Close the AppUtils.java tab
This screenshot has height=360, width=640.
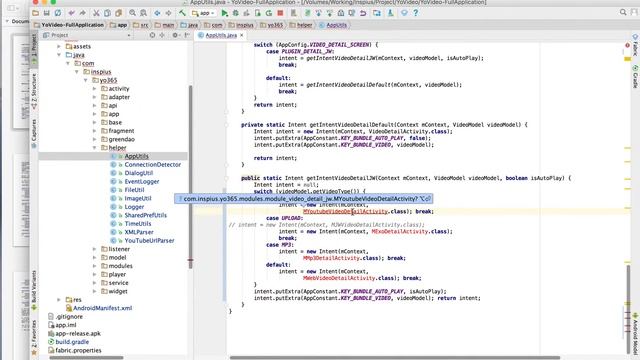coord(242,36)
